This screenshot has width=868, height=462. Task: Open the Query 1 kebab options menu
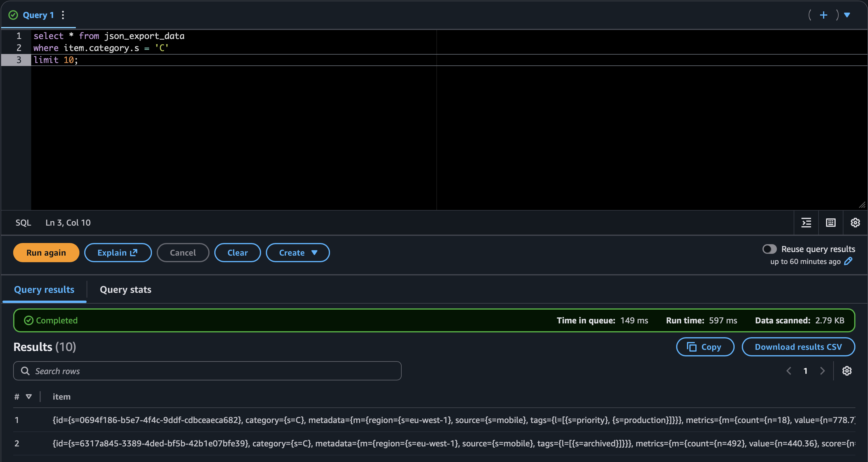pyautogui.click(x=63, y=15)
